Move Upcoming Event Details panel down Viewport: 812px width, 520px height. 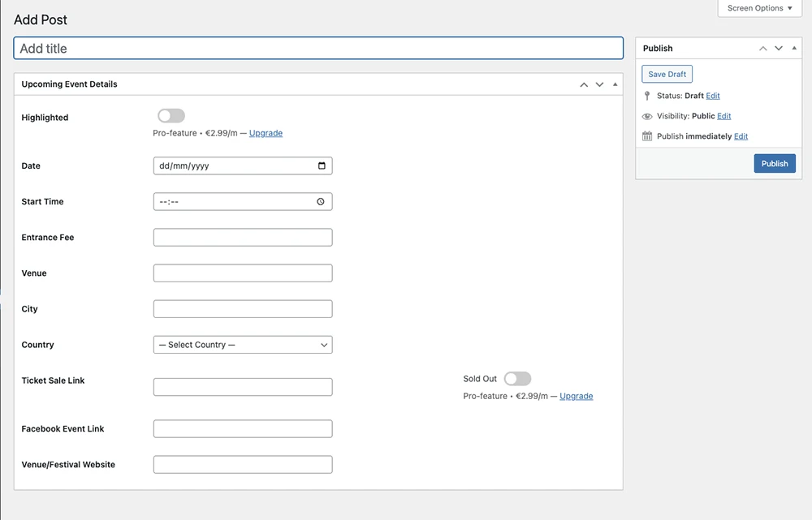tap(600, 84)
